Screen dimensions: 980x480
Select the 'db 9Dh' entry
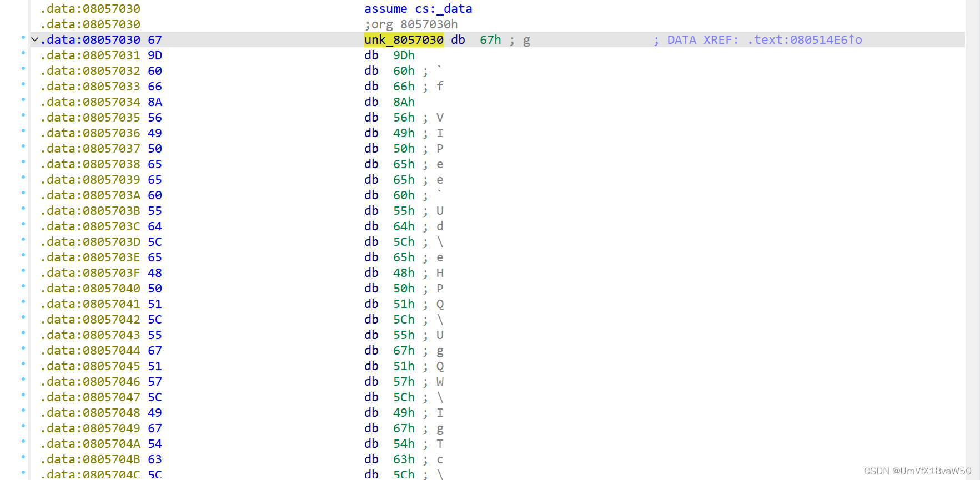[389, 55]
